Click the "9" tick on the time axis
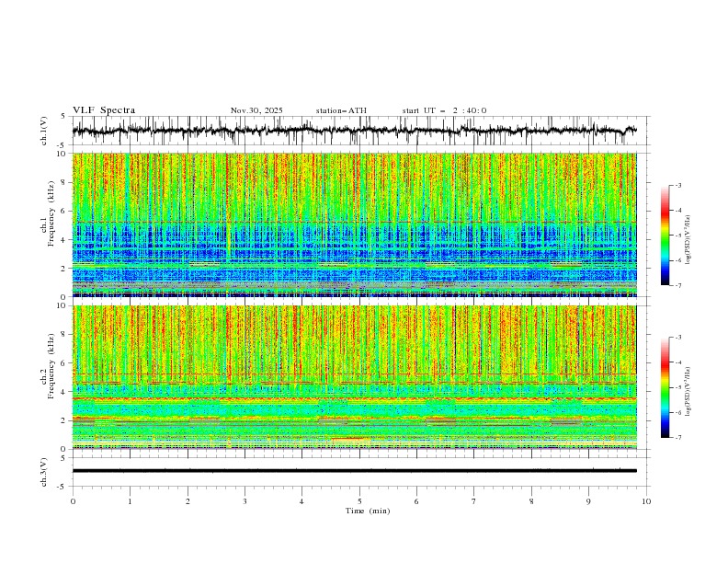728x563 pixels. [x=588, y=501]
